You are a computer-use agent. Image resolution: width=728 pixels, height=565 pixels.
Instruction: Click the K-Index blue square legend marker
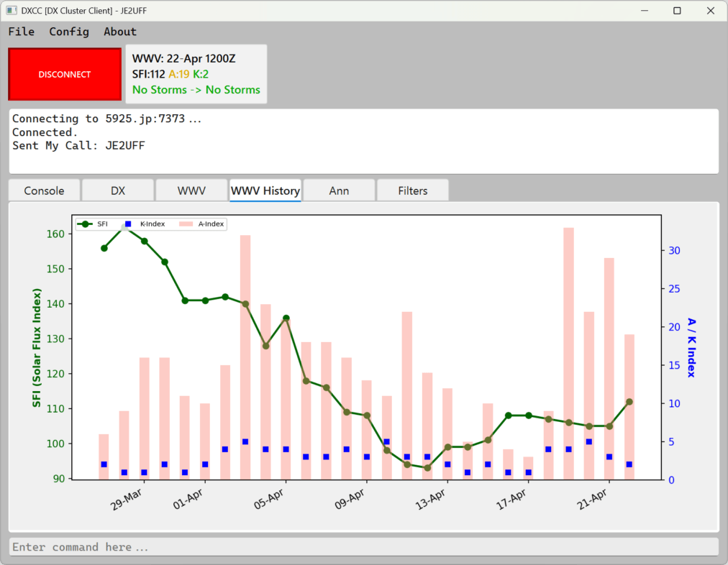tap(128, 224)
